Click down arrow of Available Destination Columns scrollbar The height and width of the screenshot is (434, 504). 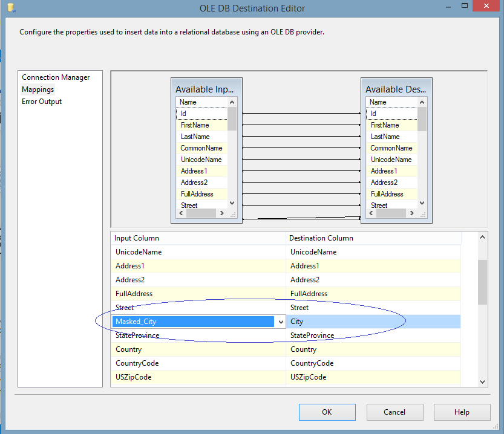click(x=422, y=203)
